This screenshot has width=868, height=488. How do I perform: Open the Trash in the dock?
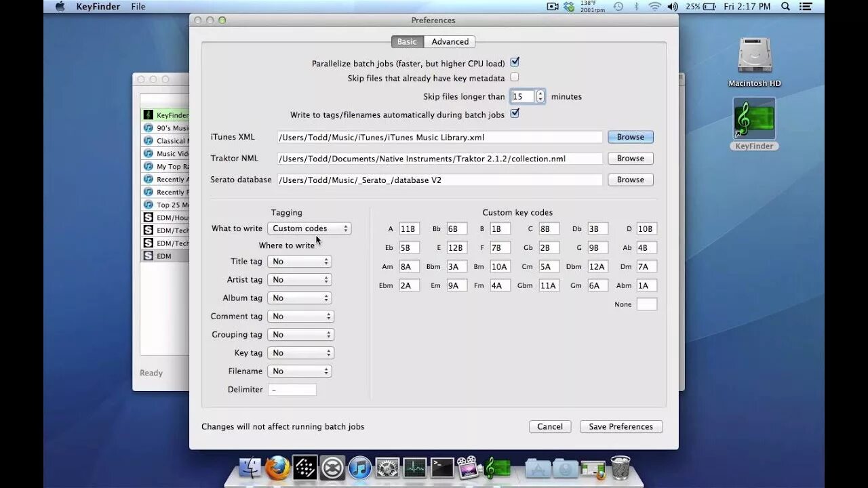click(x=620, y=468)
